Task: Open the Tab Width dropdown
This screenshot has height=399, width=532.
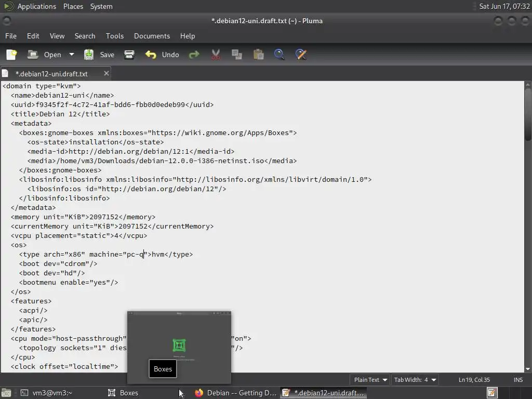Action: tap(415, 380)
